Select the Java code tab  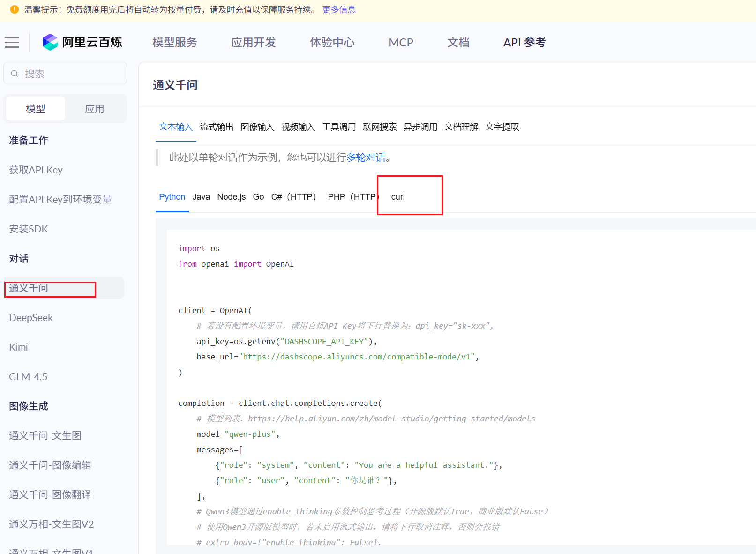point(201,197)
